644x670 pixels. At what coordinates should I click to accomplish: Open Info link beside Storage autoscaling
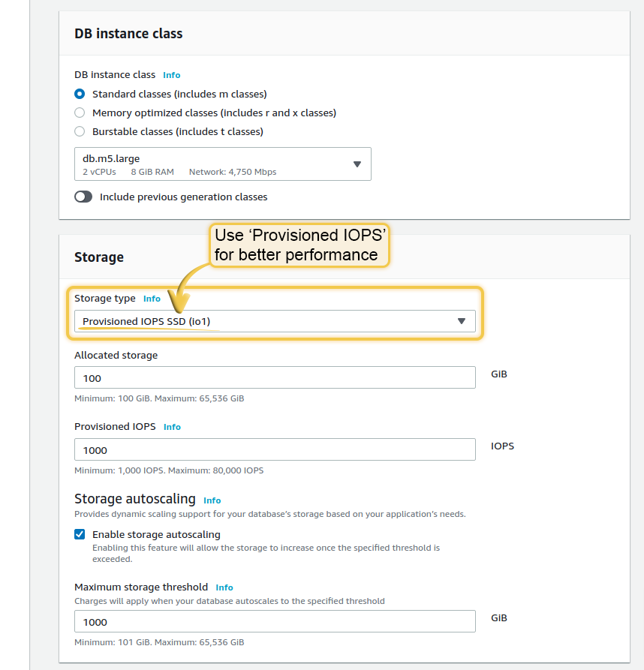click(212, 500)
